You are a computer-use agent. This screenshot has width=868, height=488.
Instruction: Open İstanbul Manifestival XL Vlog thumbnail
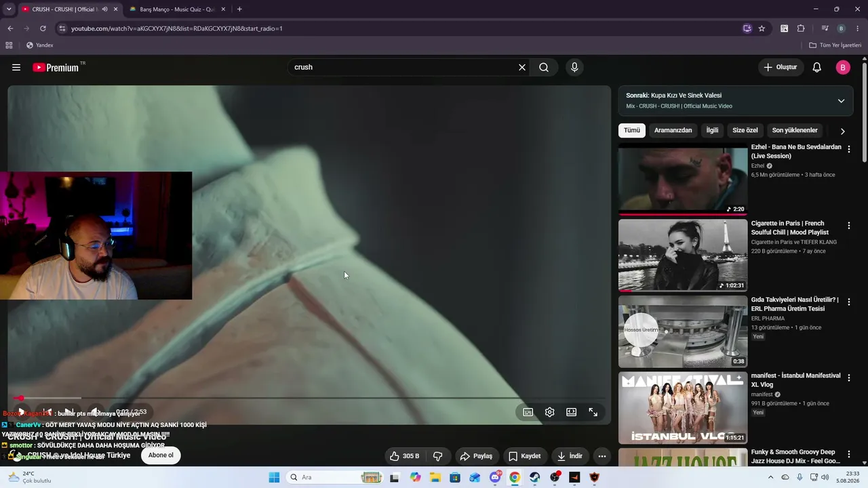[683, 408]
